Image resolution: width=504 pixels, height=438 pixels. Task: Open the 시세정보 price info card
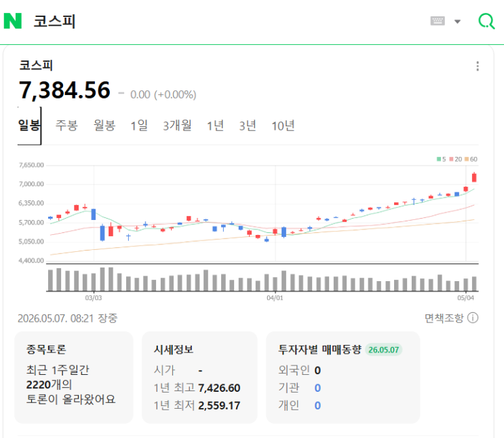pyautogui.click(x=199, y=377)
